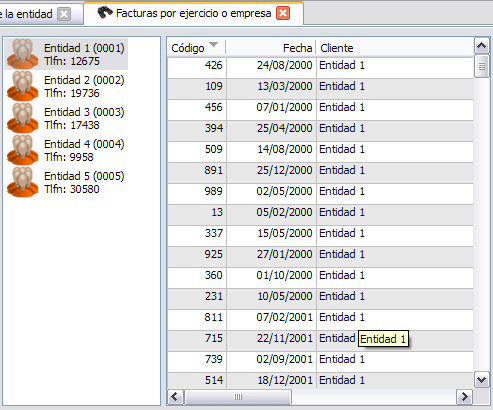Select invoice code 925 cell
Viewport: 493px width, 410px height.
pyautogui.click(x=197, y=257)
